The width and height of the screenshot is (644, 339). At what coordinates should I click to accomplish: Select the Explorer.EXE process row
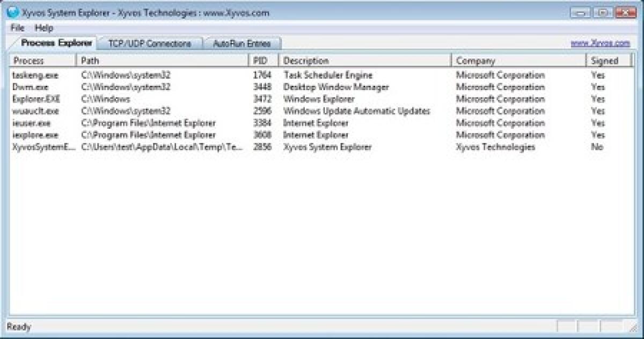point(321,99)
